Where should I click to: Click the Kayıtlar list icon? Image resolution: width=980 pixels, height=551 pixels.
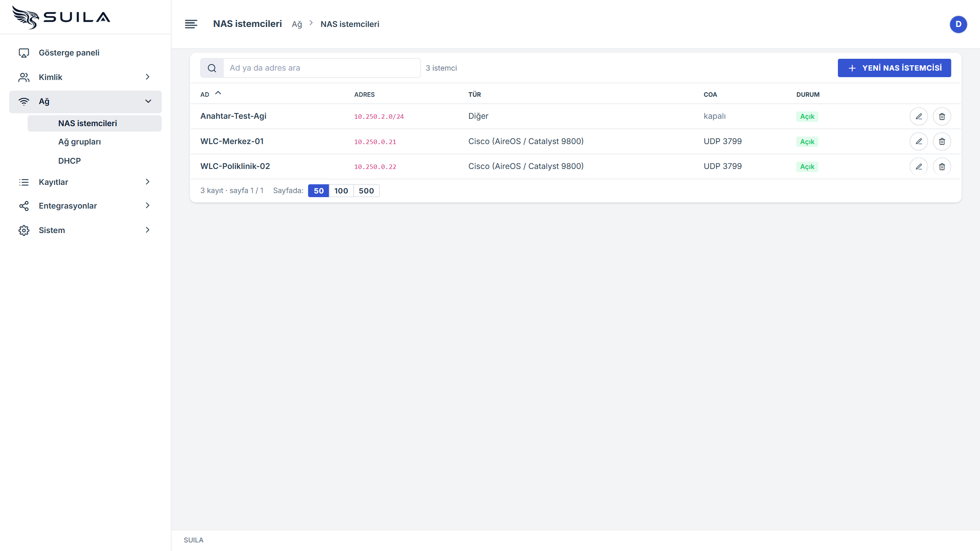pyautogui.click(x=24, y=182)
